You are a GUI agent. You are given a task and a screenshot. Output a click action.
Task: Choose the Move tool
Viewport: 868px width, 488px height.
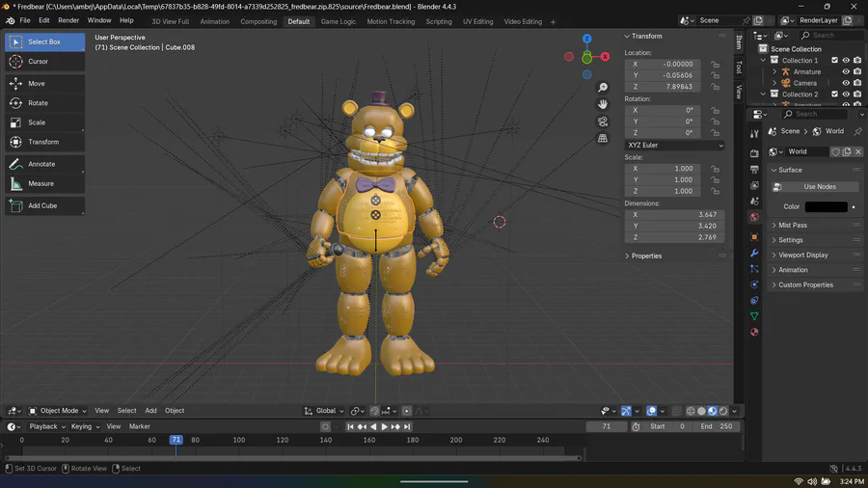pos(44,84)
